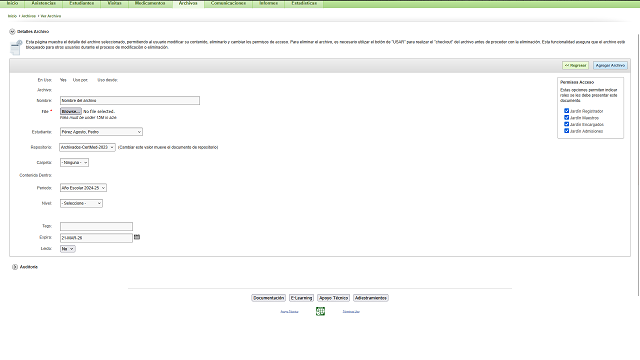Click the Agregar Archivo button
Viewport: 640px width, 360px height.
(610, 65)
